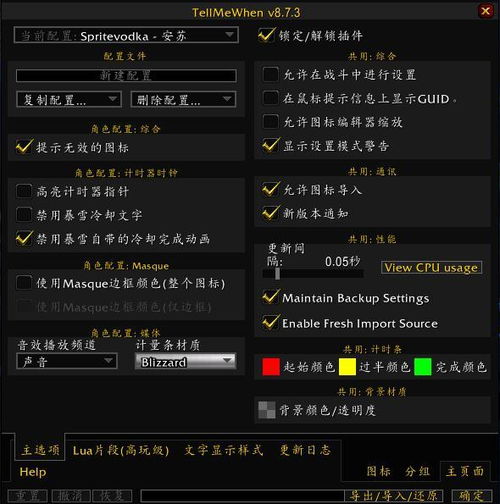
Task: Expand the 删除配置 dropdown
Action: (183, 99)
